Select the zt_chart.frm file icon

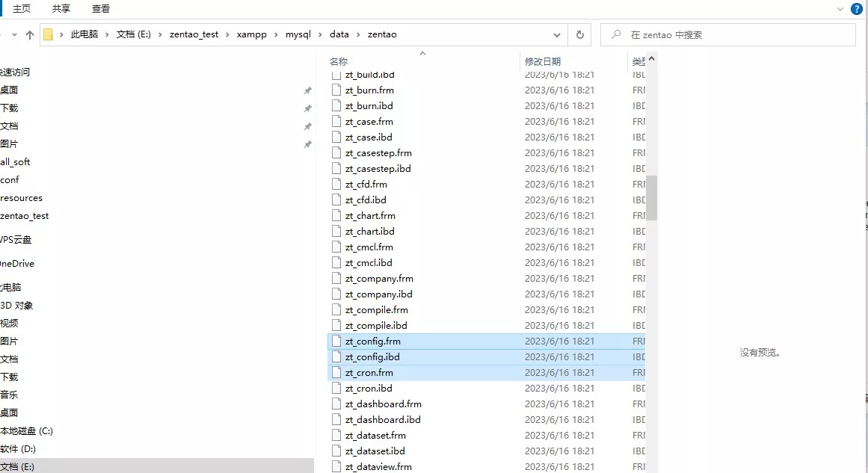[336, 216]
